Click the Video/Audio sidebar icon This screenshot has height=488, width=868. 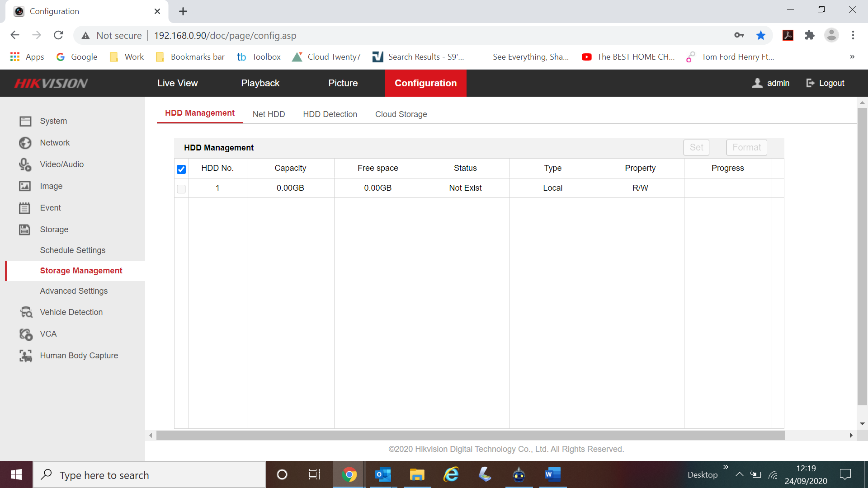pos(25,164)
